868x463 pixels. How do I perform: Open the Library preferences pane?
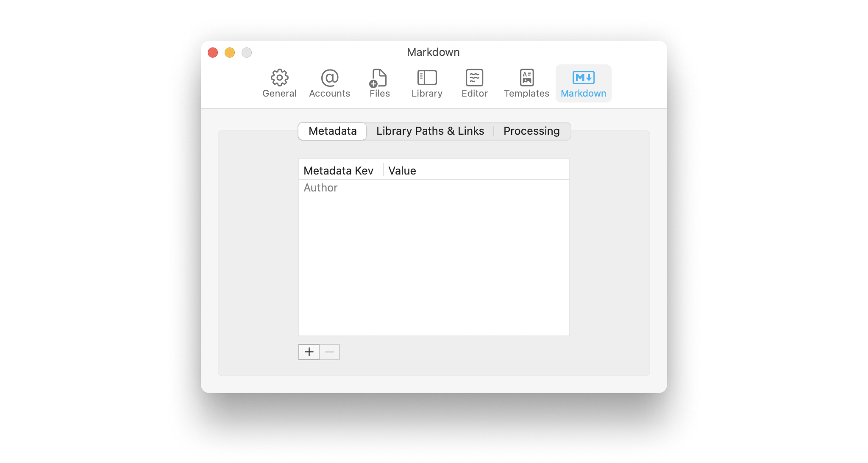(x=426, y=83)
